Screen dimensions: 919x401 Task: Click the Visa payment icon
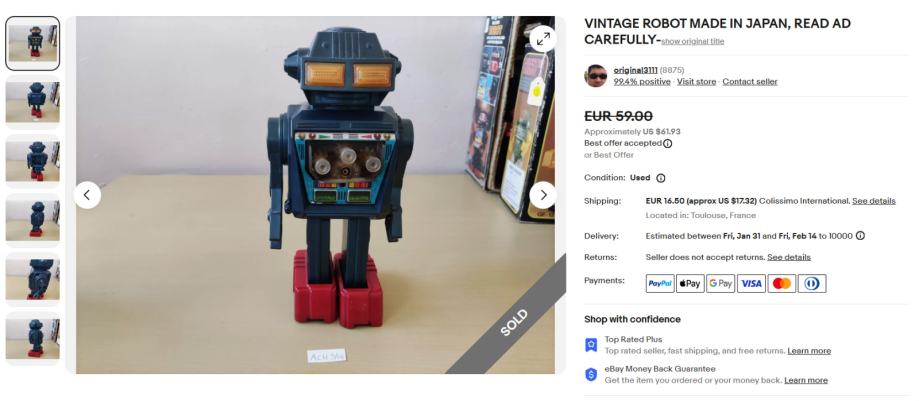click(751, 284)
